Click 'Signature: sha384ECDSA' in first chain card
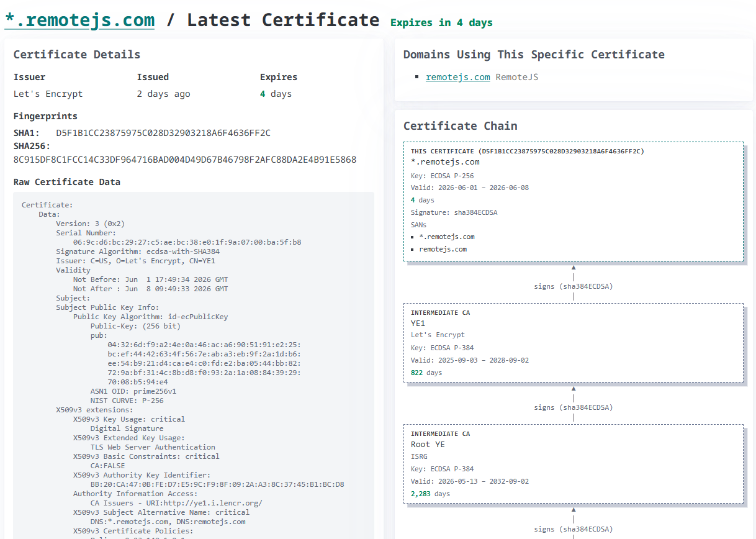This screenshot has width=756, height=539. tap(454, 212)
